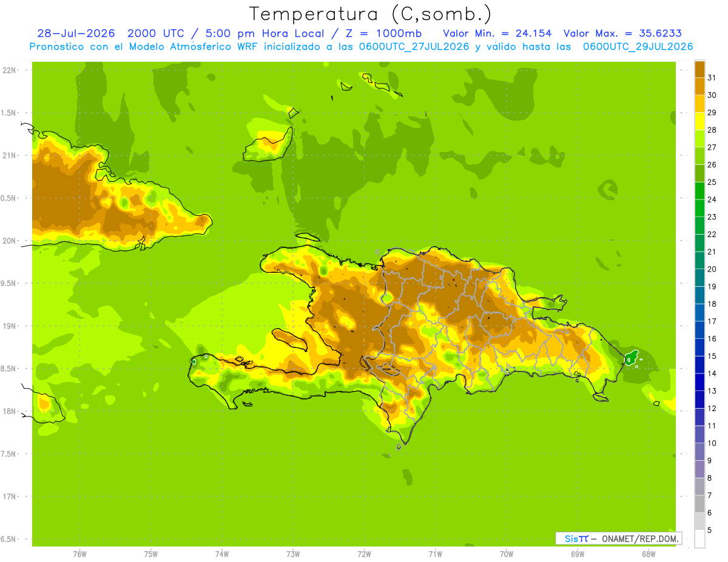Viewport: 728px width, 562px height.
Task: Click 'Valor Min. = 24.154' text
Action: point(497,33)
